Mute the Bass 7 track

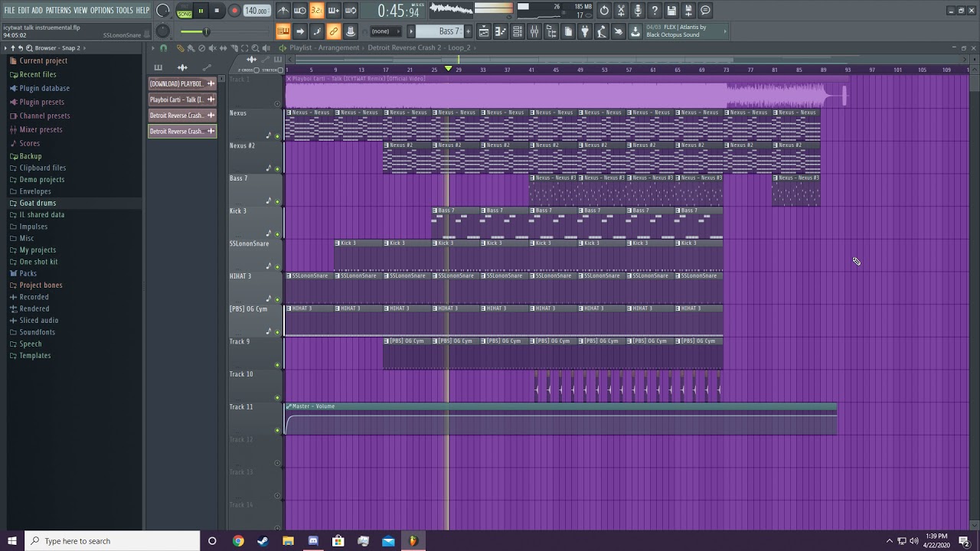pyautogui.click(x=277, y=202)
